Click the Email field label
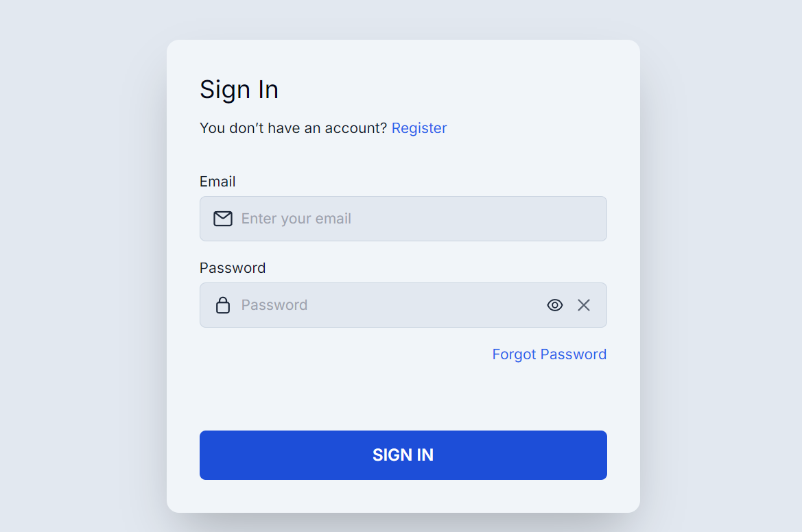This screenshot has width=802, height=532. (x=217, y=182)
